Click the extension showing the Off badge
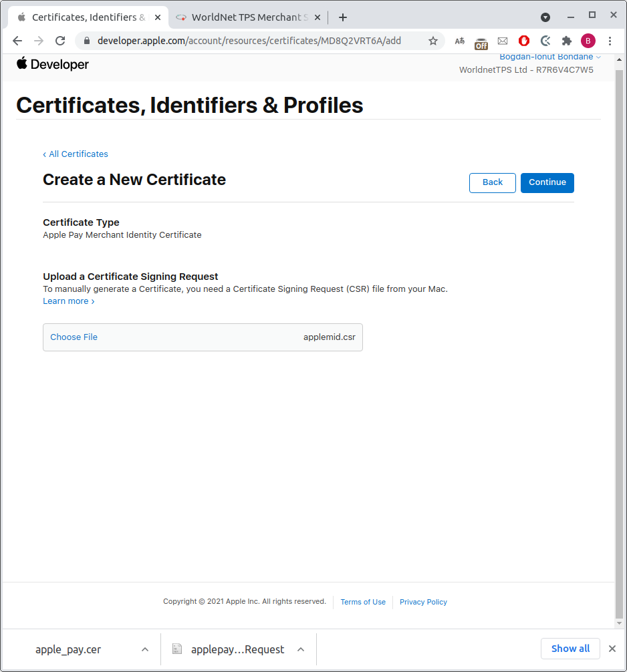Image resolution: width=627 pixels, height=672 pixels. click(x=481, y=42)
